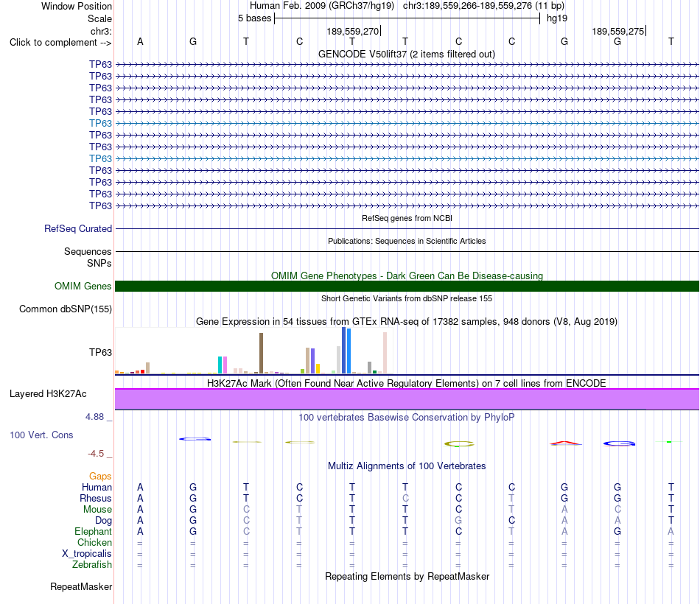This screenshot has width=700, height=604.
Task: Click the -4.5 lower PhyloP scale value
Action: coord(96,454)
